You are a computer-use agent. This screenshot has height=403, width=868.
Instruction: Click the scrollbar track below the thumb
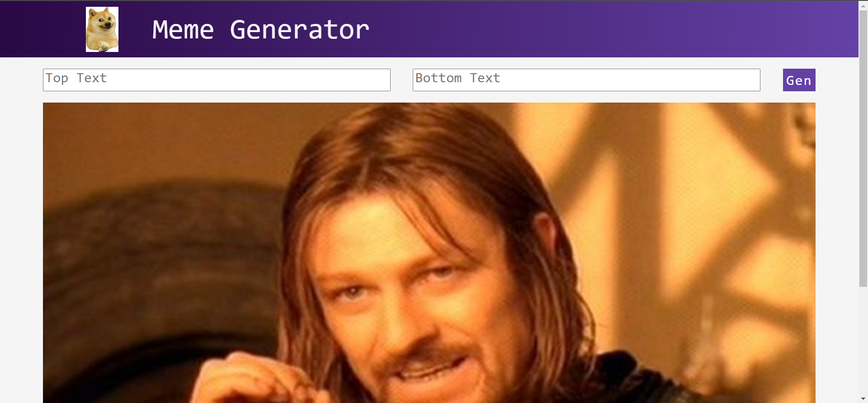tap(863, 341)
